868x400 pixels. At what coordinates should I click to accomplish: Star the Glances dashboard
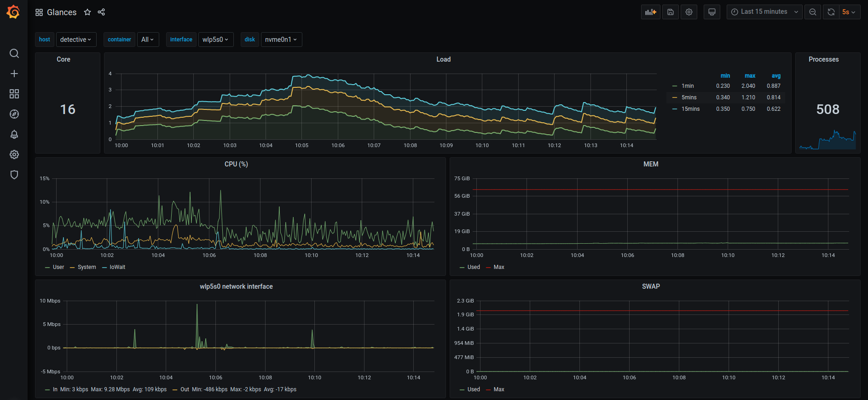pyautogui.click(x=87, y=12)
